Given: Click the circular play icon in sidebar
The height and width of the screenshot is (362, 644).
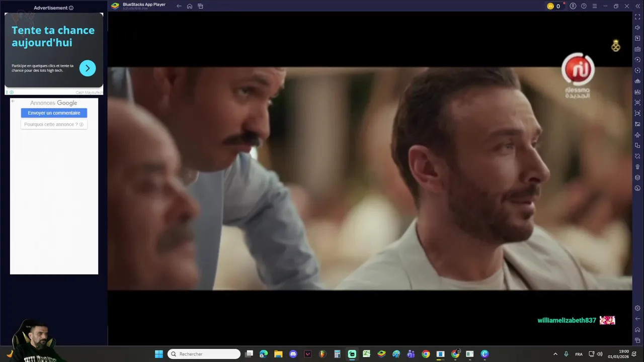Looking at the screenshot, I should [x=637, y=60].
